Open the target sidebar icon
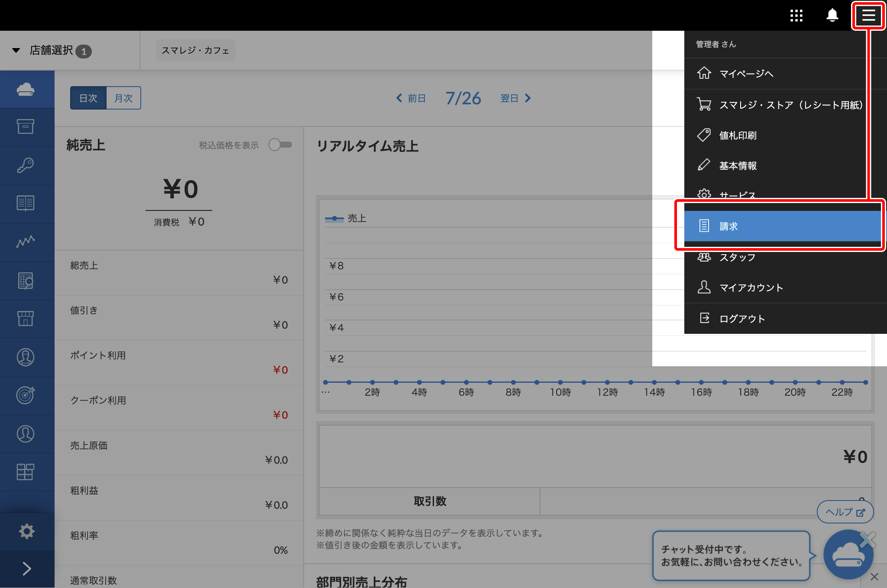 pos(26,395)
